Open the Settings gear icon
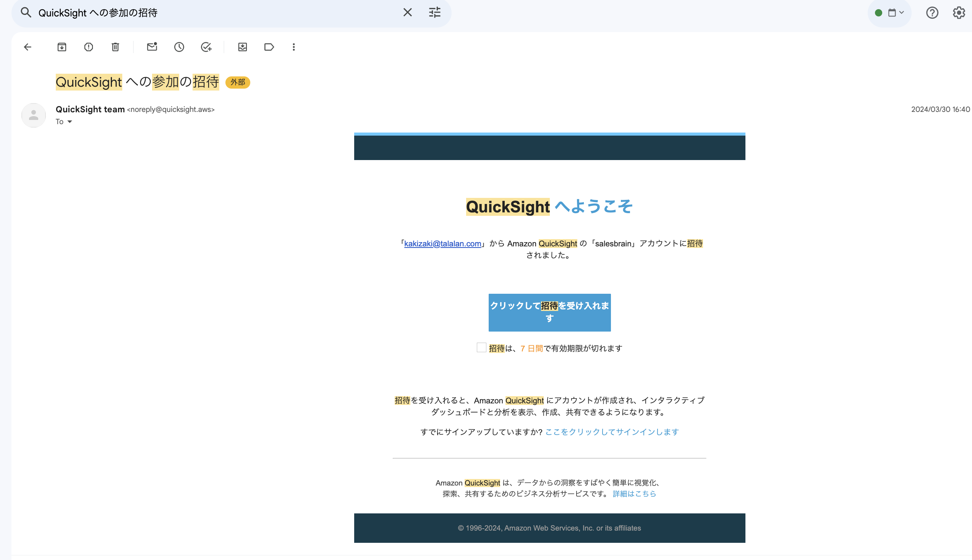 coord(959,13)
